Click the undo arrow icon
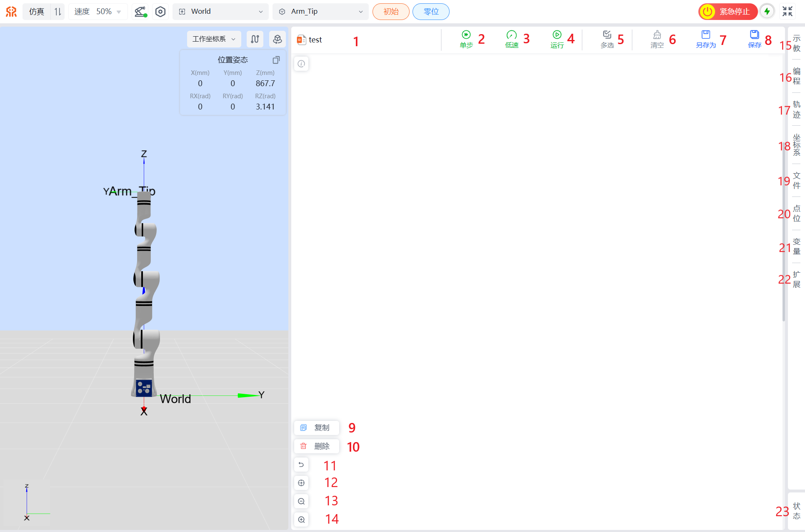The width and height of the screenshot is (805, 532). coord(301,465)
